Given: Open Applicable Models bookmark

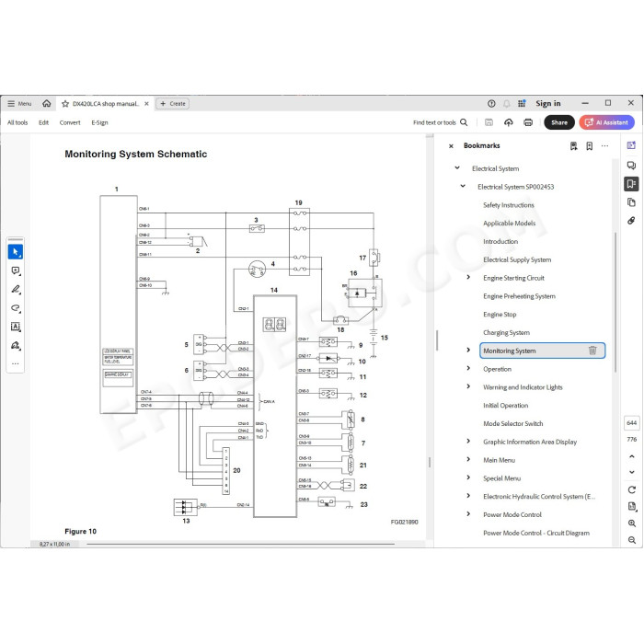Looking at the screenshot, I should pyautogui.click(x=510, y=223).
